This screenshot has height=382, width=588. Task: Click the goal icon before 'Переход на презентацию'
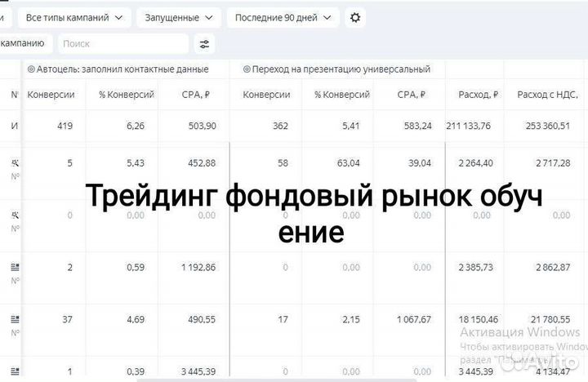247,69
